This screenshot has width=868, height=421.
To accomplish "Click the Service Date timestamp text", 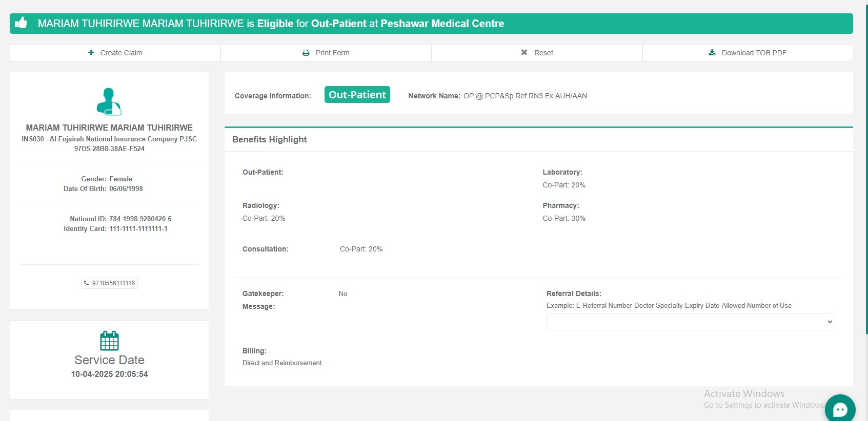I will [x=109, y=374].
